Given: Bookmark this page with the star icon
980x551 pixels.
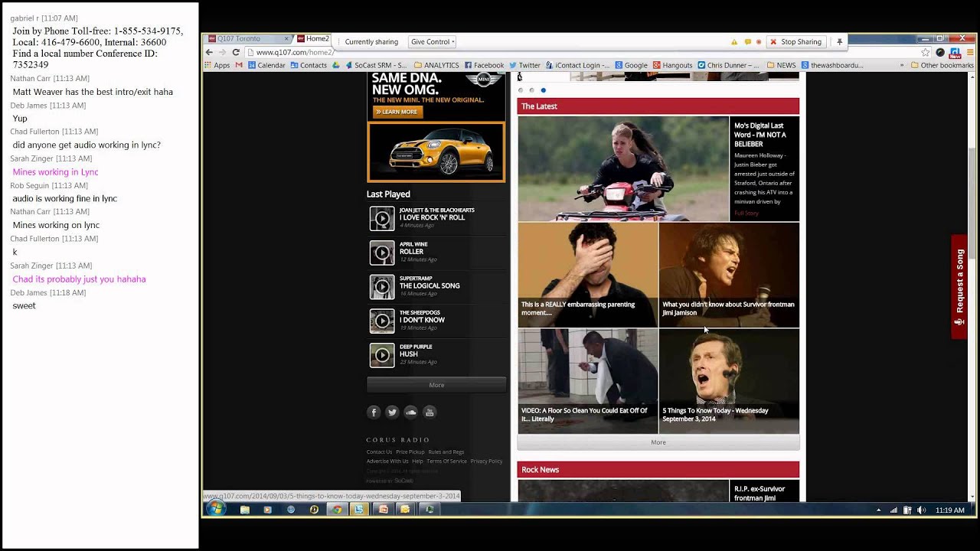Looking at the screenshot, I should pos(926,52).
